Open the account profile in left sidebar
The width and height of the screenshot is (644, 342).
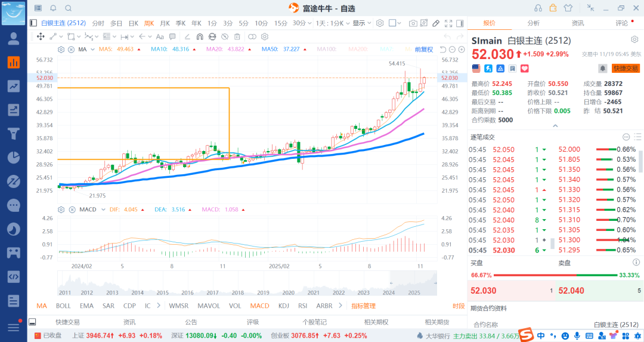[14, 39]
